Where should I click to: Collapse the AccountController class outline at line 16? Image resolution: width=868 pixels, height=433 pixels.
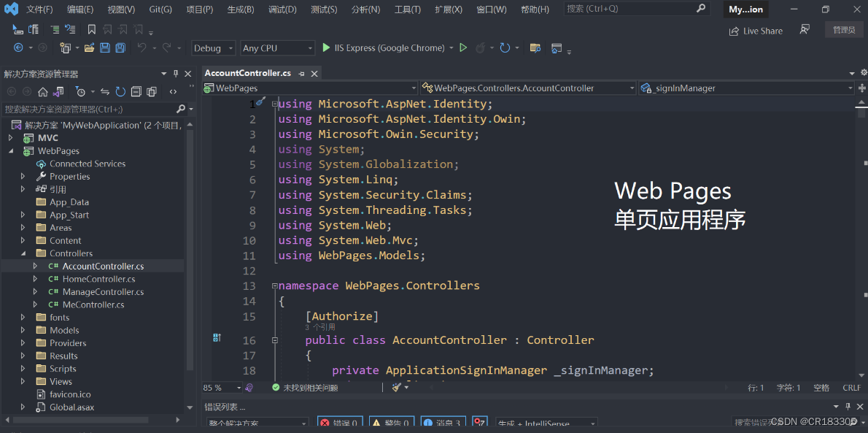pyautogui.click(x=274, y=340)
